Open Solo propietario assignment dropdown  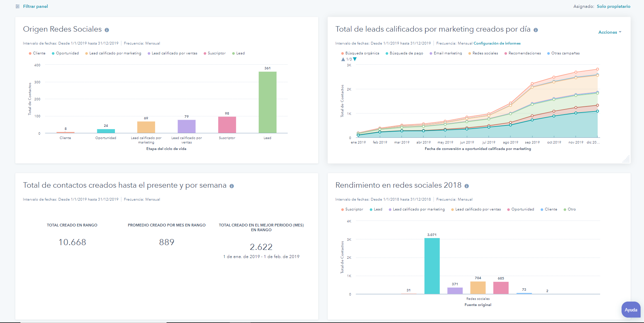tap(613, 6)
